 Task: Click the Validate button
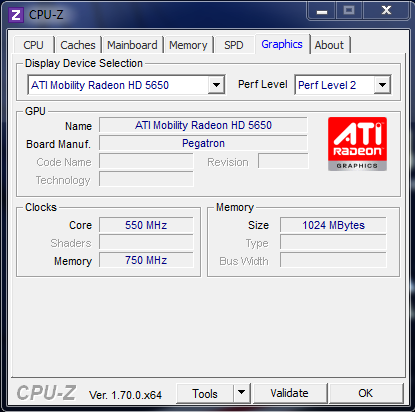click(289, 393)
